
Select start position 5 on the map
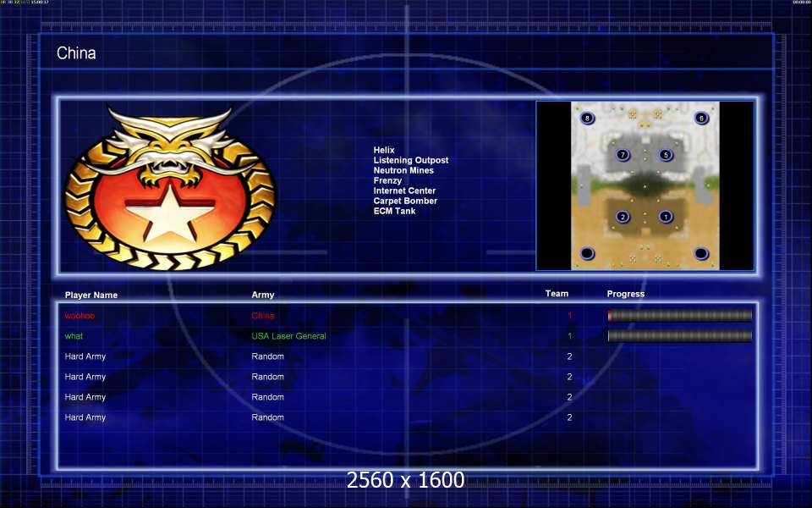click(x=666, y=155)
